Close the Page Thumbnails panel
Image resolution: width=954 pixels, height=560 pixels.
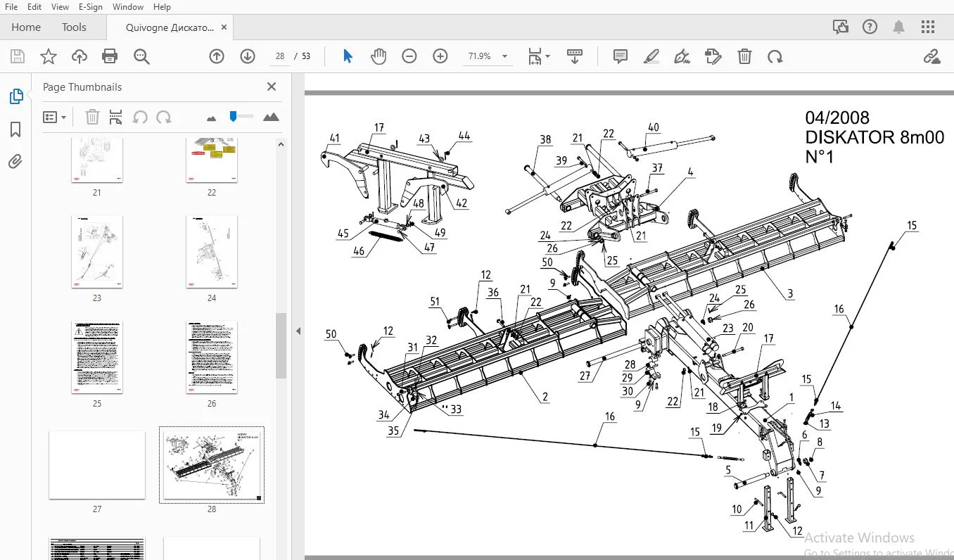(272, 87)
